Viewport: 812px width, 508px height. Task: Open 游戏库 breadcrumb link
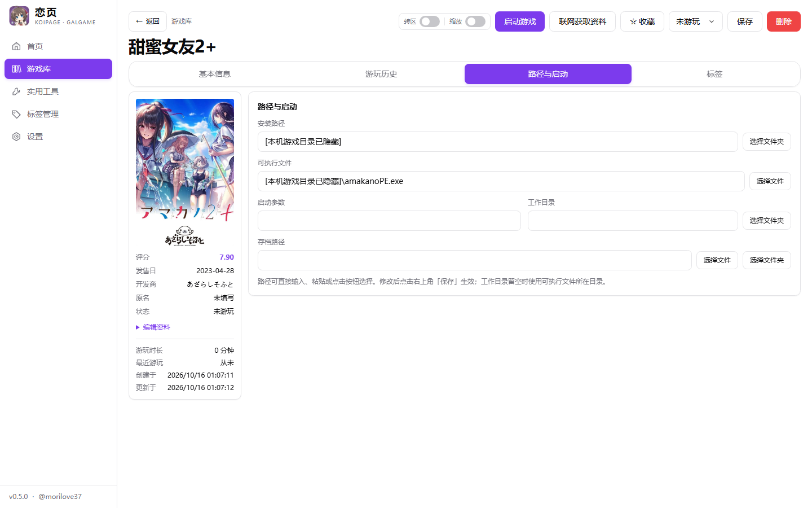pos(182,21)
